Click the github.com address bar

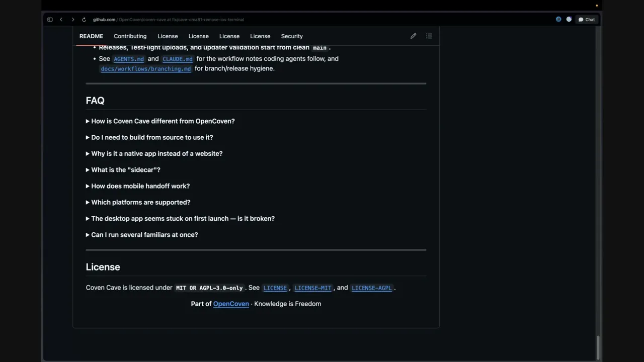coord(168,20)
